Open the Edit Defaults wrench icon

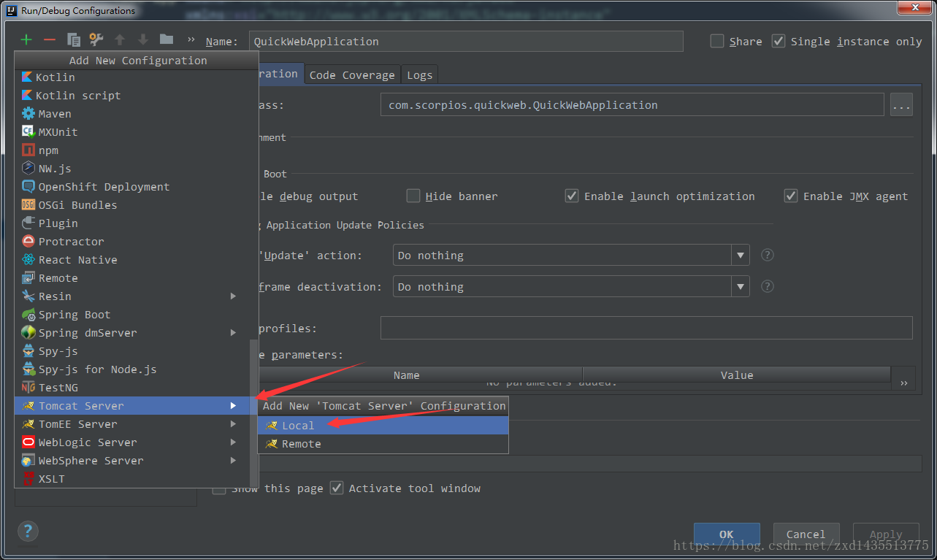[96, 40]
